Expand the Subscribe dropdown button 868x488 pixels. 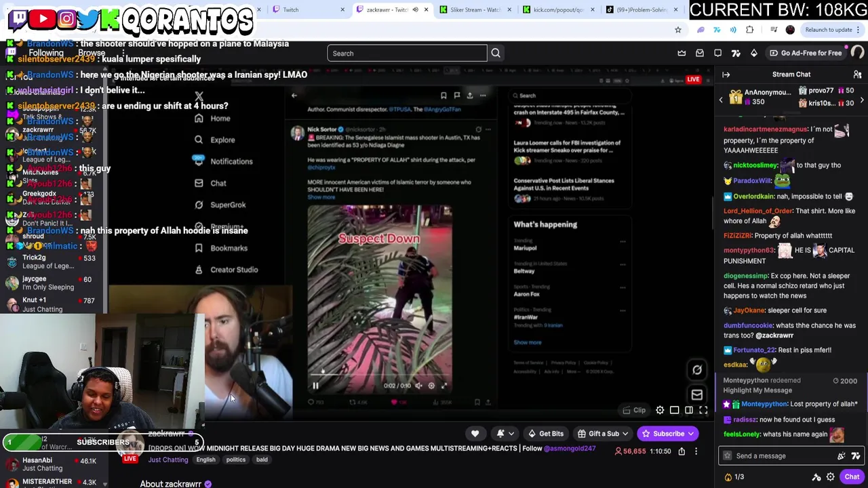pyautogui.click(x=690, y=434)
